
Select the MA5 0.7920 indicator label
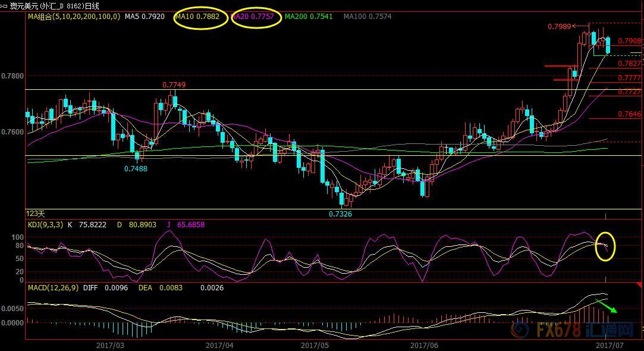coord(145,17)
